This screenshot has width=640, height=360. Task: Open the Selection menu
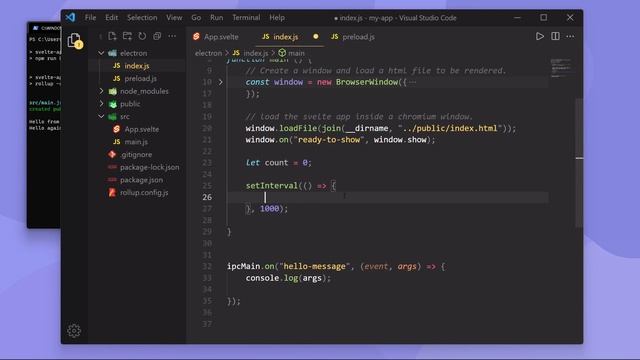coord(142,18)
